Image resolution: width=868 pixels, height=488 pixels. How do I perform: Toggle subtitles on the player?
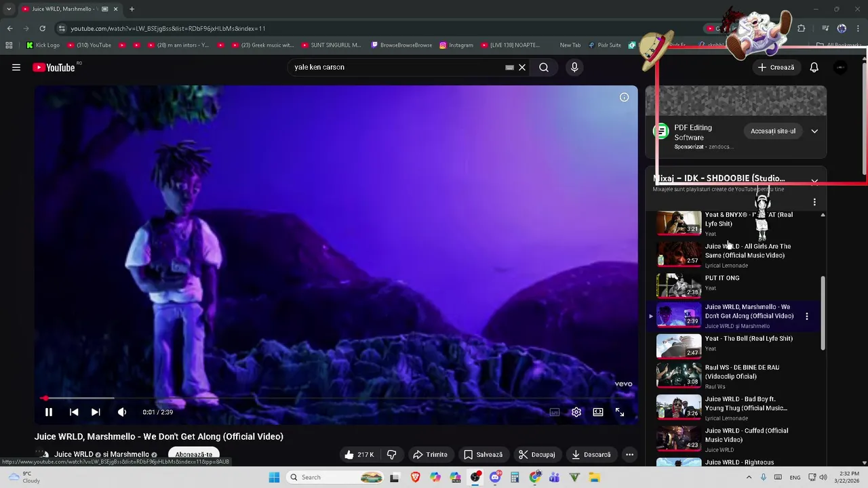pyautogui.click(x=555, y=412)
